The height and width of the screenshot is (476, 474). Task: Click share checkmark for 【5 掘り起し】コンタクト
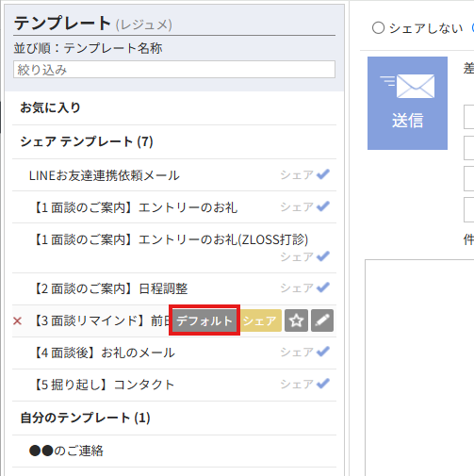[322, 384]
